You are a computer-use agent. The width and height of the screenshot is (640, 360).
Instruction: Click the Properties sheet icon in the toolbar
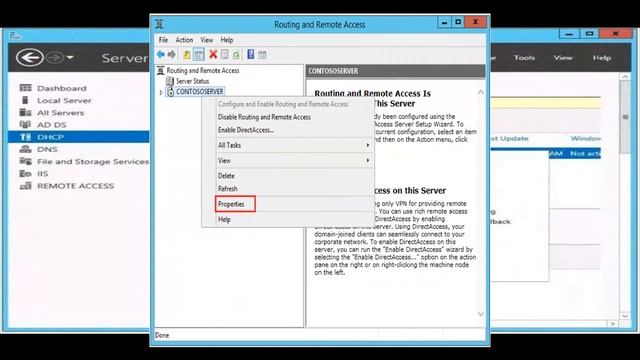224,54
